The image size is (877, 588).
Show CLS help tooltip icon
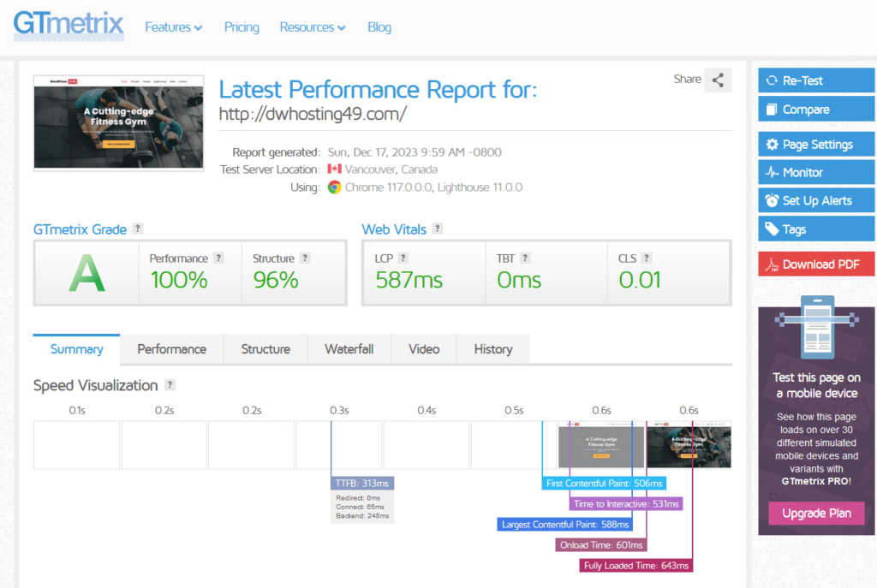pyautogui.click(x=646, y=258)
